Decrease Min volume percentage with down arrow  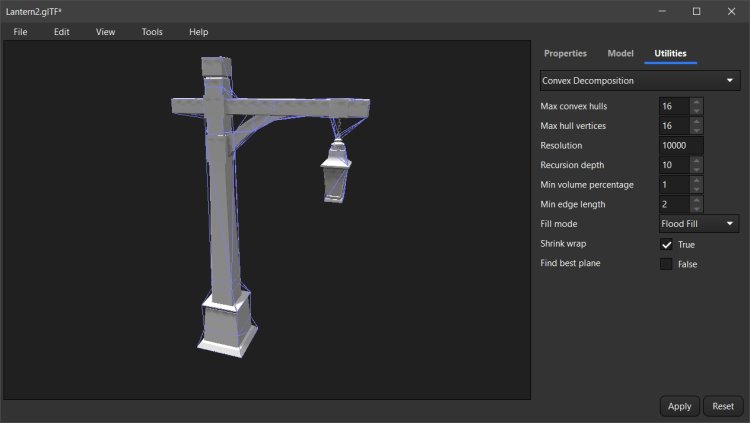[x=696, y=189]
